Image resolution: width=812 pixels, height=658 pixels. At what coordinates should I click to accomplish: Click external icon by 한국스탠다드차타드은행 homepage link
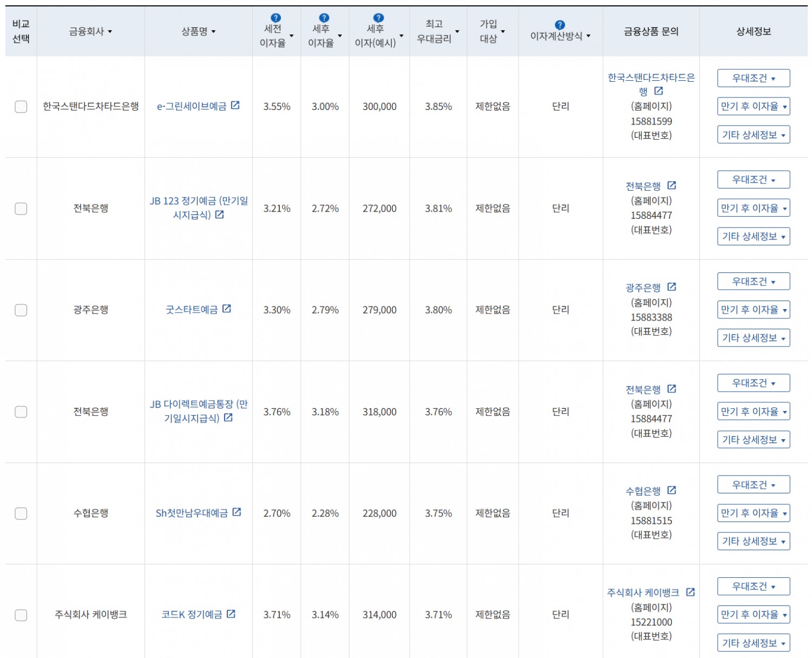(658, 91)
